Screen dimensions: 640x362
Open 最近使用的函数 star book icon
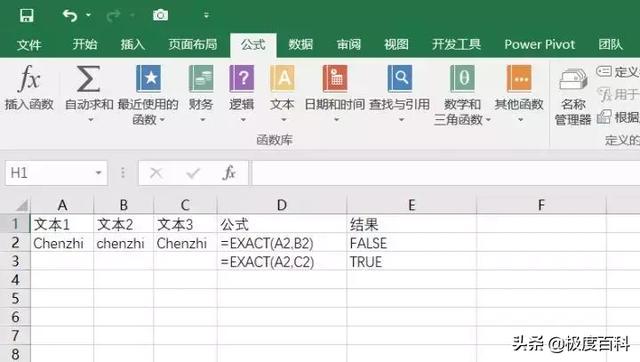[x=148, y=78]
